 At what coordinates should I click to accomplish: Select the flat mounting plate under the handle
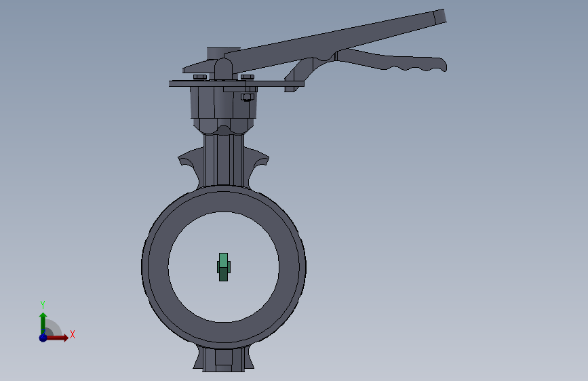[236, 83]
